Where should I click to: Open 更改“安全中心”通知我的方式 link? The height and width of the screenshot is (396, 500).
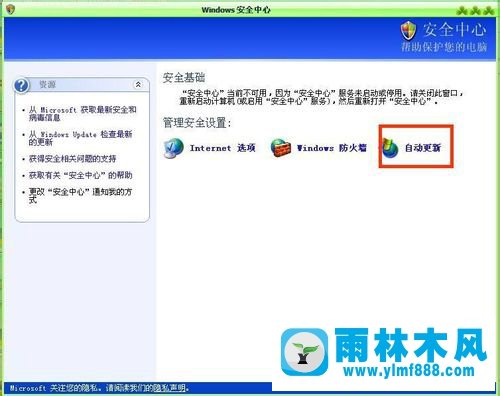tap(80, 196)
